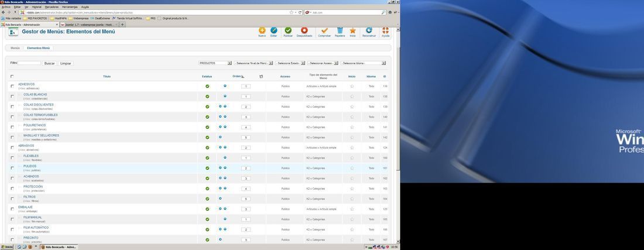The width and height of the screenshot is (644, 250).
Task: Click the status icon for FILM MANUAL
Action: pos(207,220)
